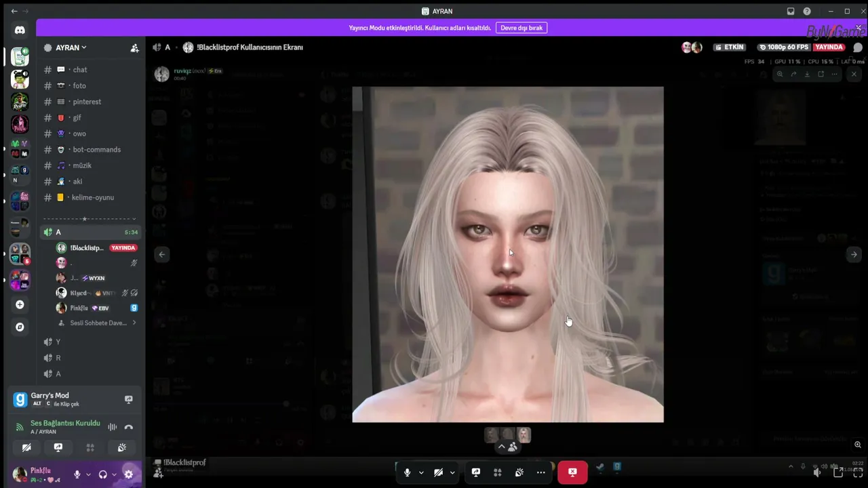This screenshot has width=868, height=488.
Task: Open Sesli Sohbete Davet link
Action: pyautogui.click(x=96, y=323)
